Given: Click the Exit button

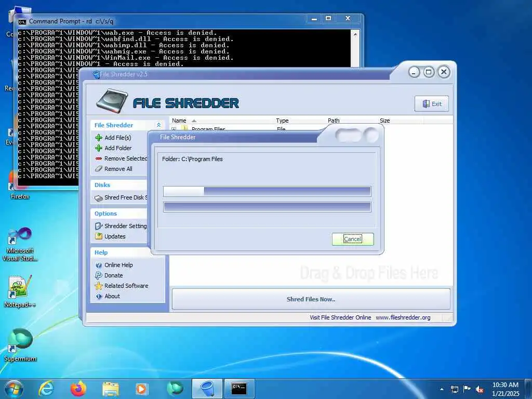Looking at the screenshot, I should 432,104.
